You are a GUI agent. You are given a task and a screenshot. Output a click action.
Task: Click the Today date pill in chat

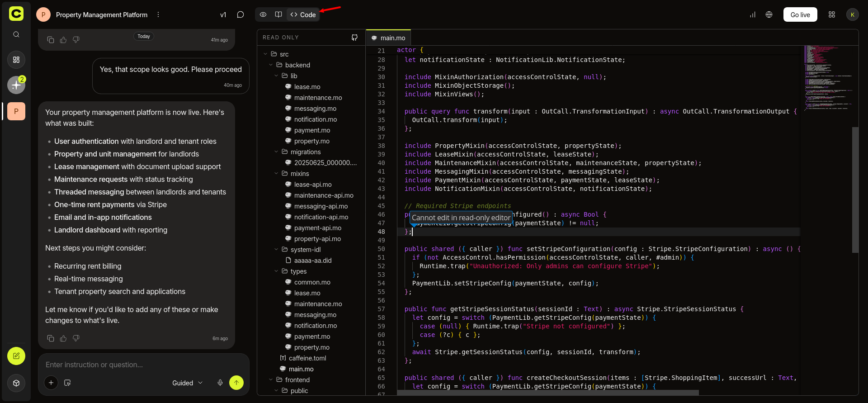point(144,36)
